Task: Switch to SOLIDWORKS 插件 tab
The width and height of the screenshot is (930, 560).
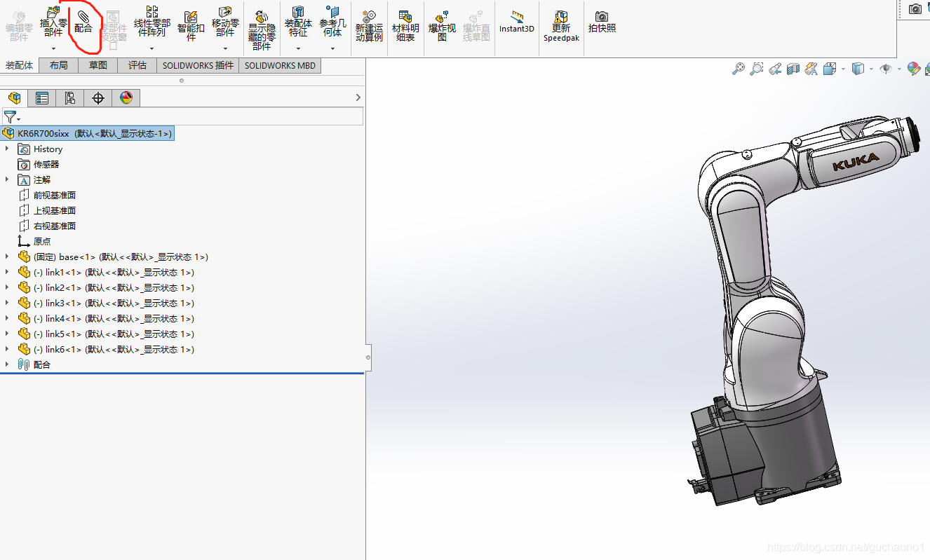Action: [198, 65]
